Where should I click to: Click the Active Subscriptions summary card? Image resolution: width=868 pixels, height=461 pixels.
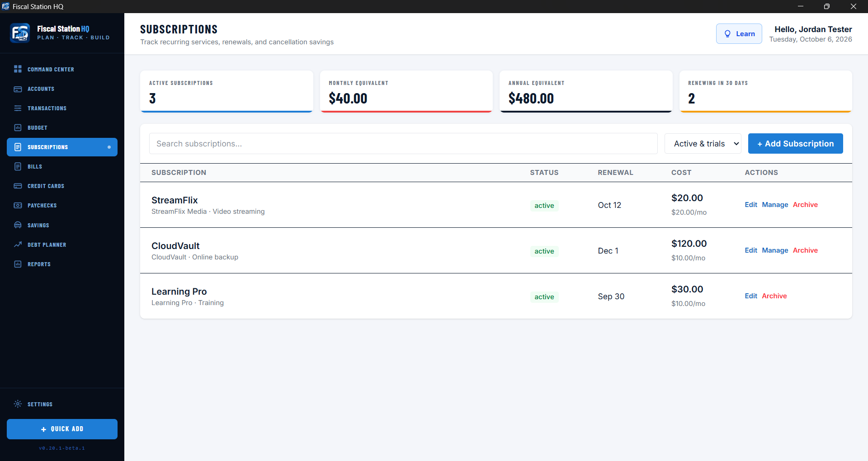[226, 91]
